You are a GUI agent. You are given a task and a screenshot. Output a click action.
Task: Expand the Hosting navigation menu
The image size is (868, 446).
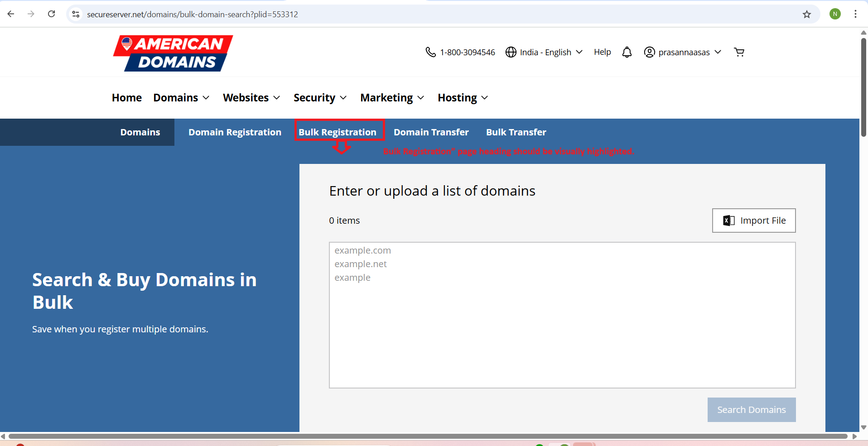point(463,98)
